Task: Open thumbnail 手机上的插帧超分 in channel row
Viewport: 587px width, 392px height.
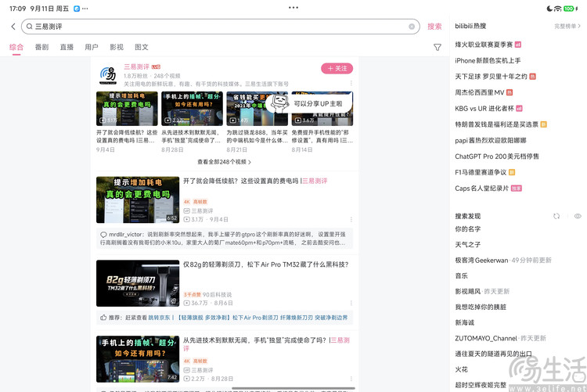Action: tap(192, 109)
